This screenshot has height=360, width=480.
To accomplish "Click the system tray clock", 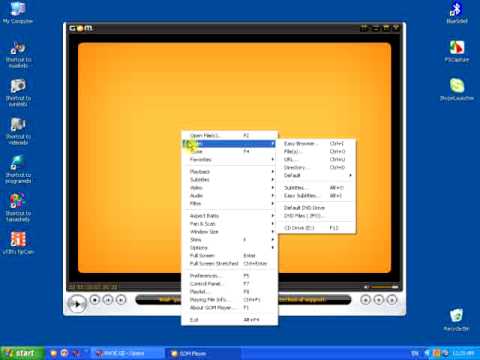I will (x=464, y=353).
